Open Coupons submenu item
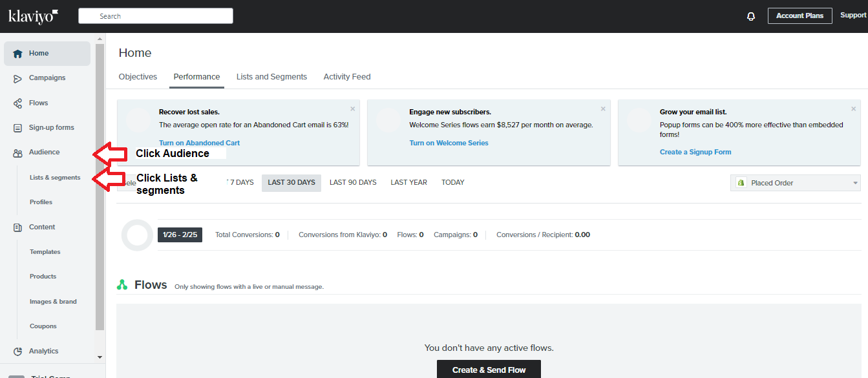 point(43,326)
